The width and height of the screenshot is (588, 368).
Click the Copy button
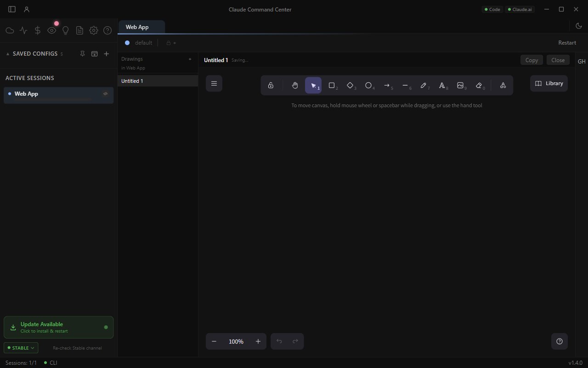point(531,60)
